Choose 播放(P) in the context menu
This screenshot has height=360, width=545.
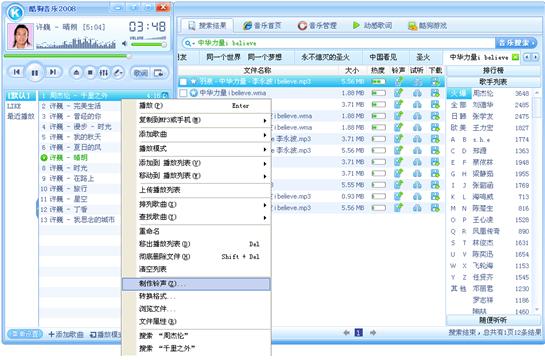[196, 106]
